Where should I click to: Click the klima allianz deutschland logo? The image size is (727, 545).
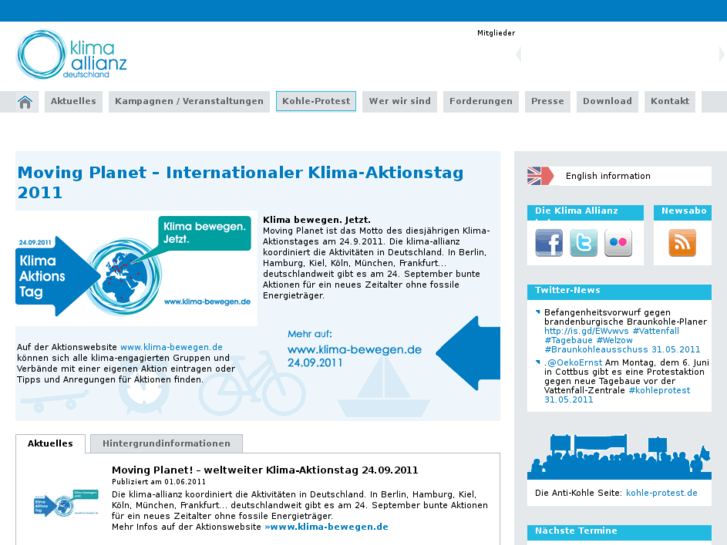tap(71, 55)
